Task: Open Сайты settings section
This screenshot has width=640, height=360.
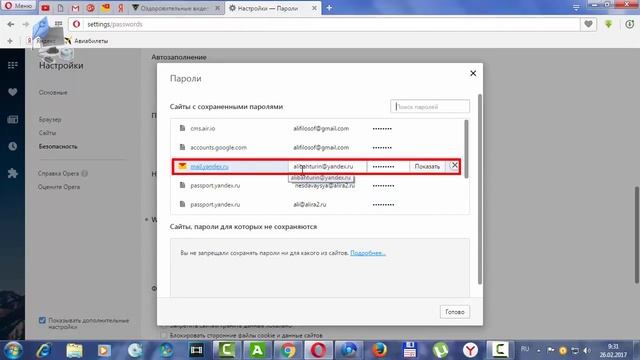Action: click(47, 133)
